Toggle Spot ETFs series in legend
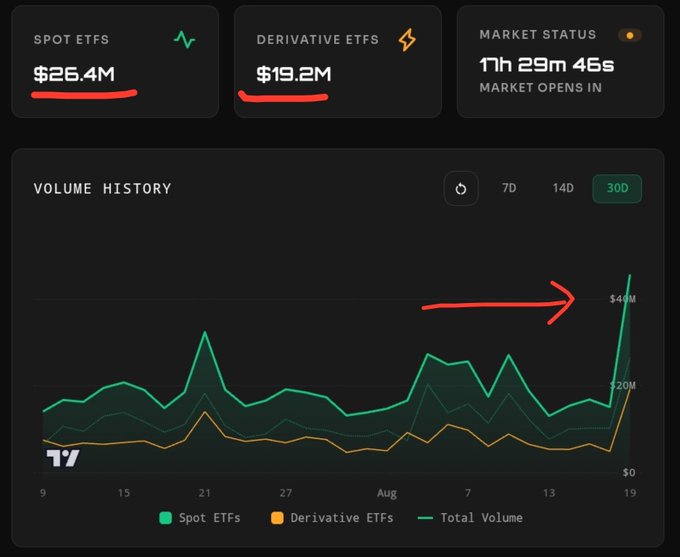 click(200, 518)
